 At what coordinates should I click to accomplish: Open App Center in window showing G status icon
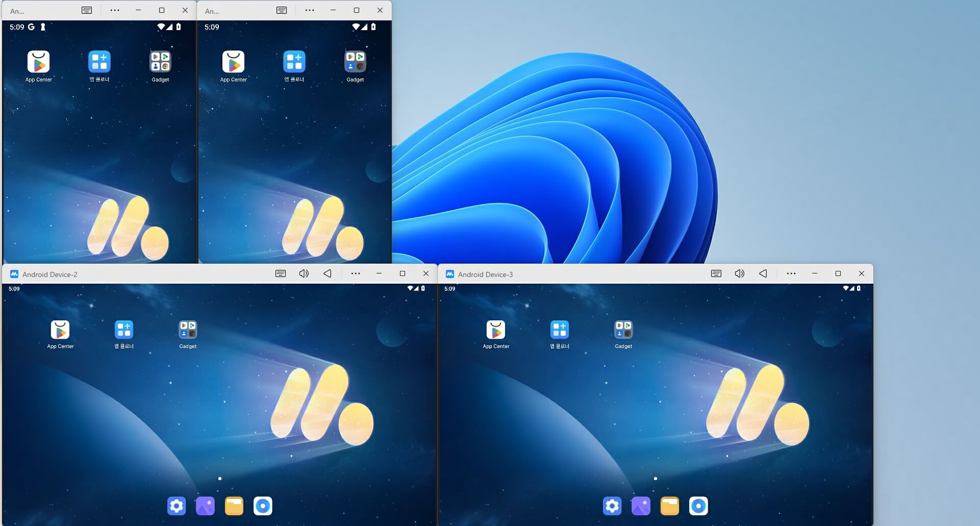tap(38, 62)
